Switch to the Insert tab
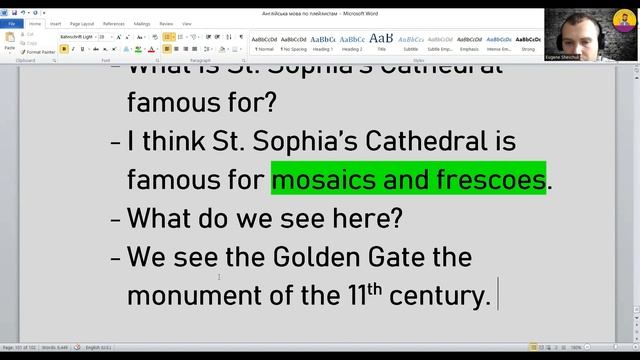Screen dimensions: 640x360 [x=56, y=24]
